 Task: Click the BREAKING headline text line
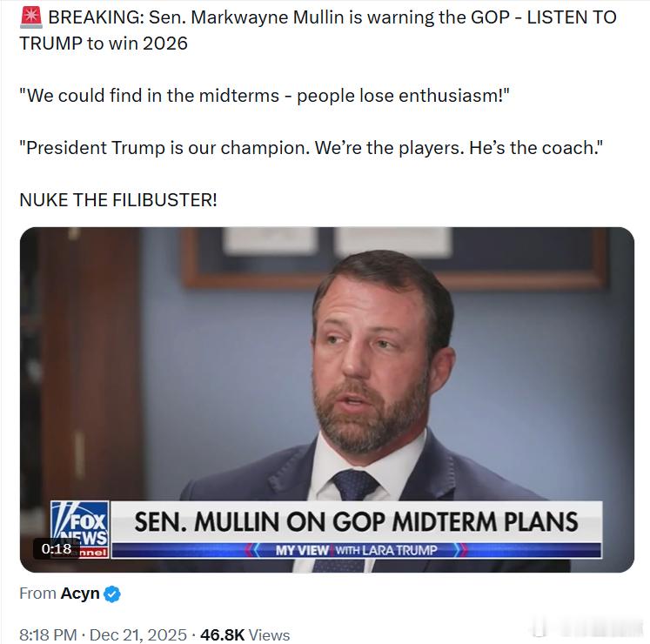[331, 17]
